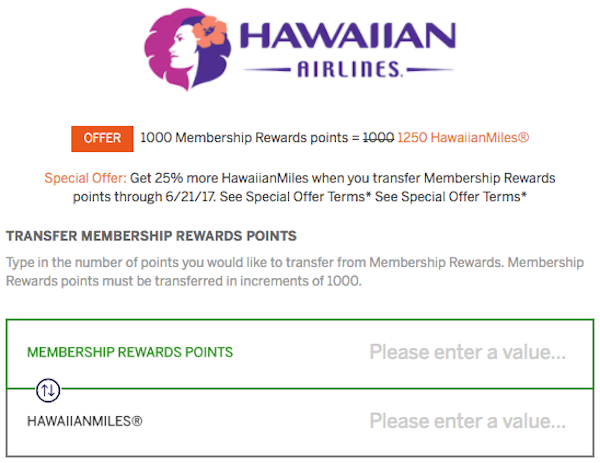Click the struck-through 1000 value
Viewport: 600px width, 463px height.
378,137
